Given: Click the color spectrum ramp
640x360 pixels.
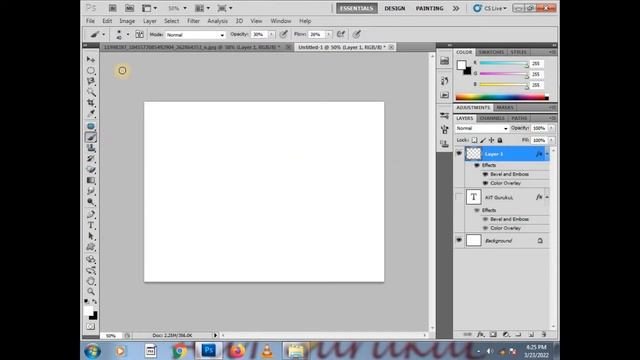Looking at the screenshot, I should click(502, 97).
